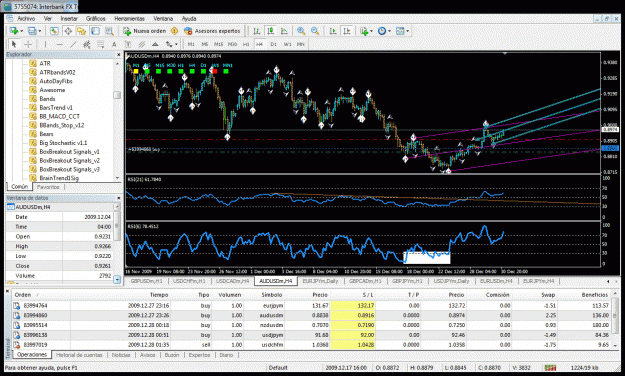The height and width of the screenshot is (376, 625).
Task: Switch chart to candlesticks icon
Action: pos(271,31)
